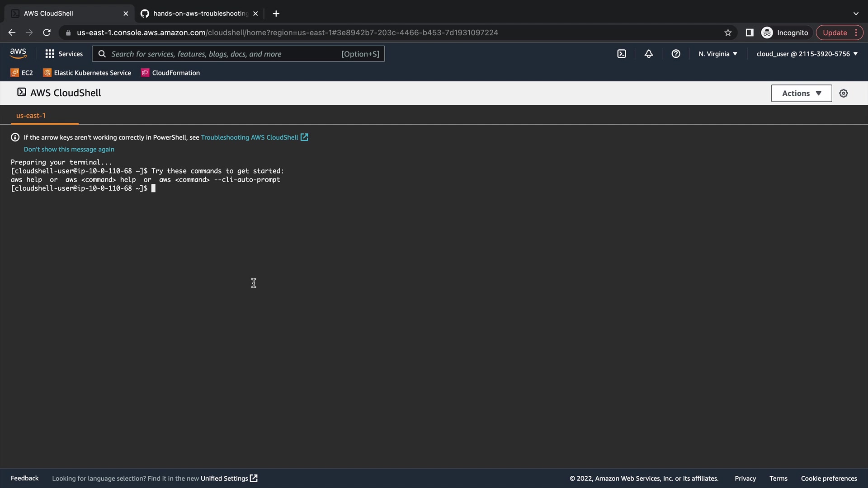Screen dimensions: 868x488
Task: Expand the cloud_user account menu
Action: pyautogui.click(x=807, y=54)
